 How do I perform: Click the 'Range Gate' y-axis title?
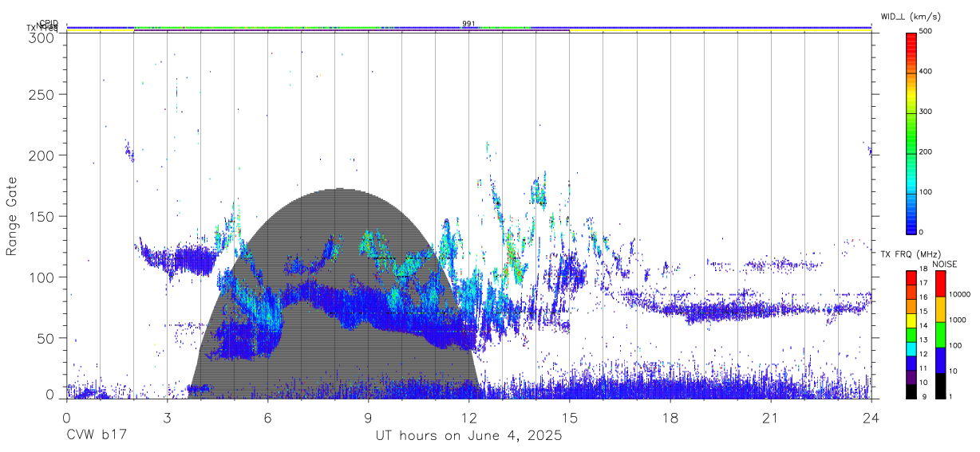coord(12,216)
